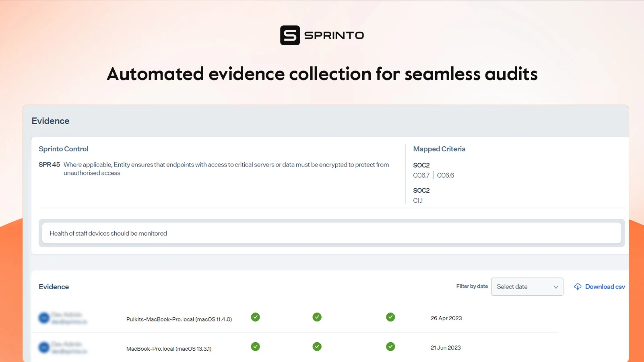Open the CC6.7 criterion under SOC2
The image size is (644, 362).
point(421,175)
